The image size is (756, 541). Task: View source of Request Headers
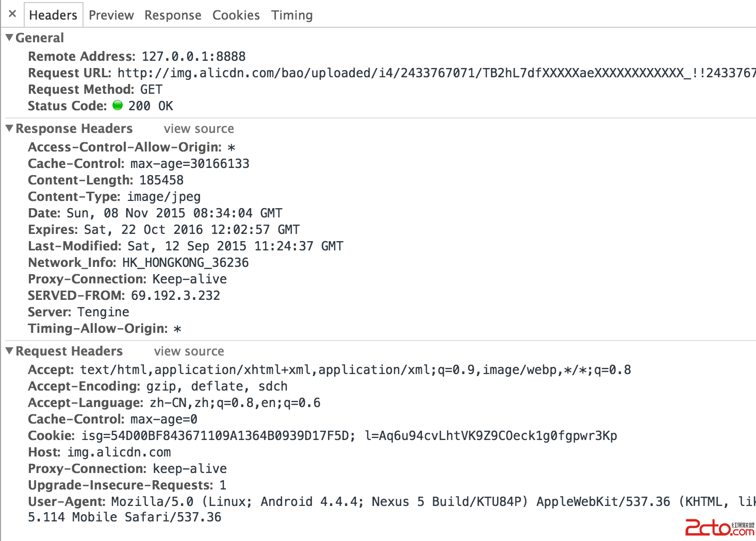(189, 351)
